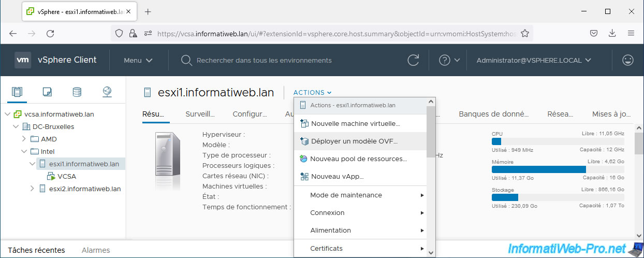This screenshot has height=258, width=644.
Task: Choose Nouveau pool de ressources
Action: pyautogui.click(x=360, y=159)
